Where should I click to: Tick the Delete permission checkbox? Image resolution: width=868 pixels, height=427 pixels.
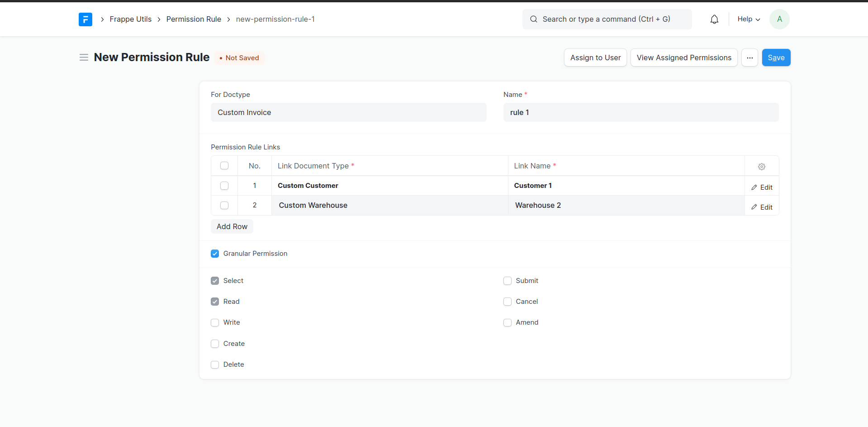click(x=215, y=365)
